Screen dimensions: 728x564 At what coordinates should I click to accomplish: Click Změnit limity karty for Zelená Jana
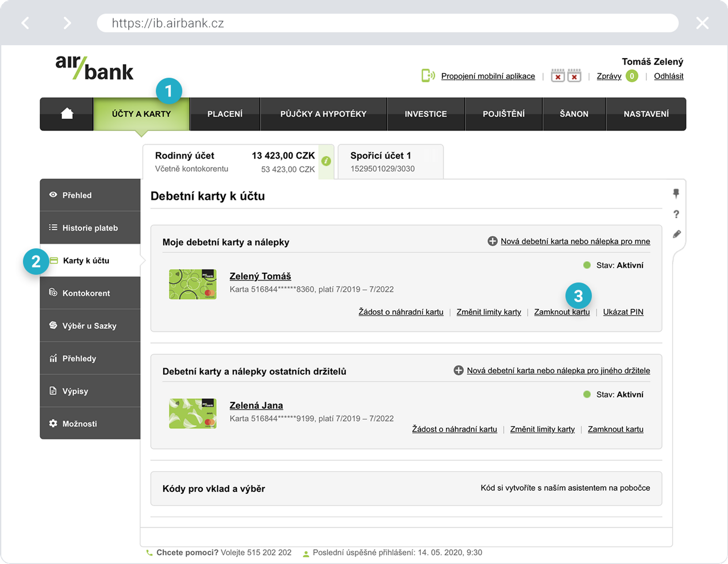pos(542,429)
